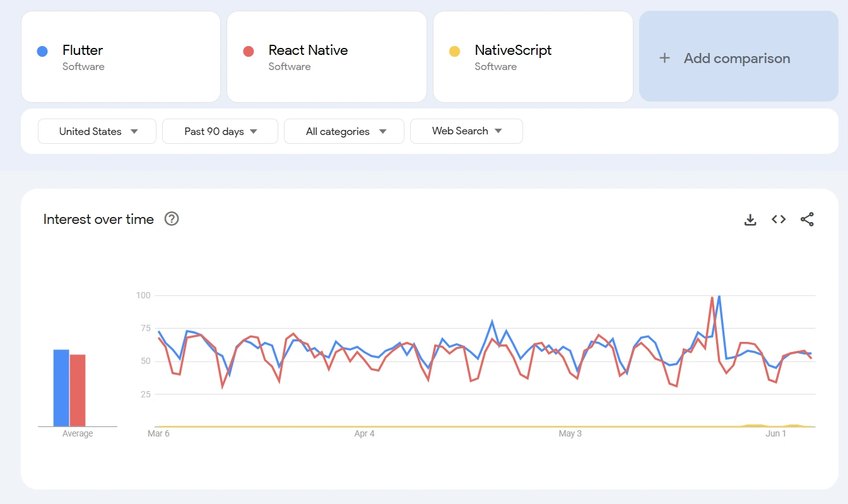Open the Past 90 days time range dropdown
848x504 pixels.
220,131
